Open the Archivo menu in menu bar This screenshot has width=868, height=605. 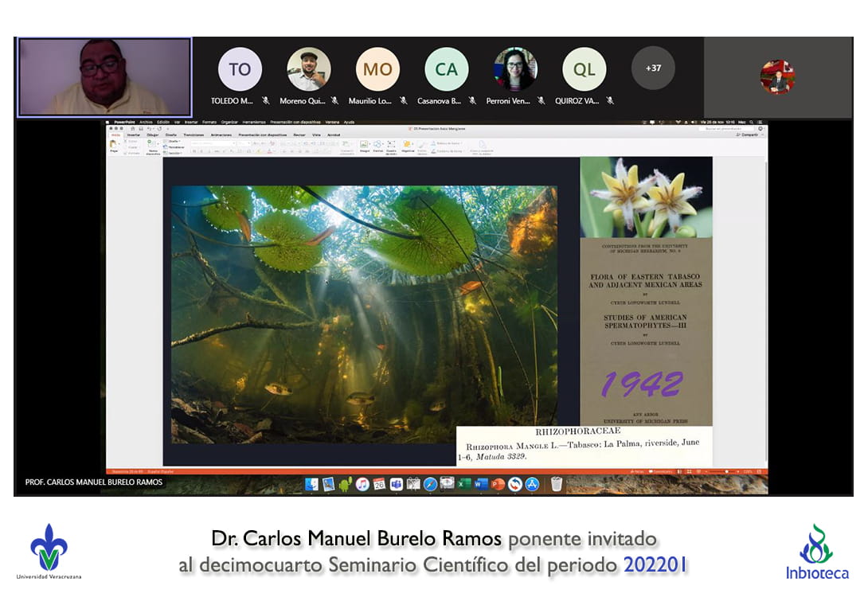click(x=146, y=123)
